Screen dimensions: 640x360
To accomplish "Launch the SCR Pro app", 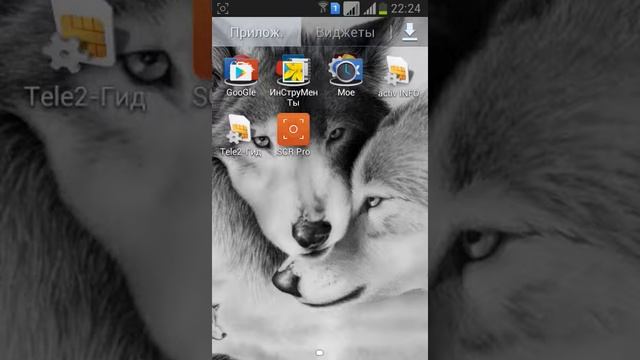I will pyautogui.click(x=293, y=129).
